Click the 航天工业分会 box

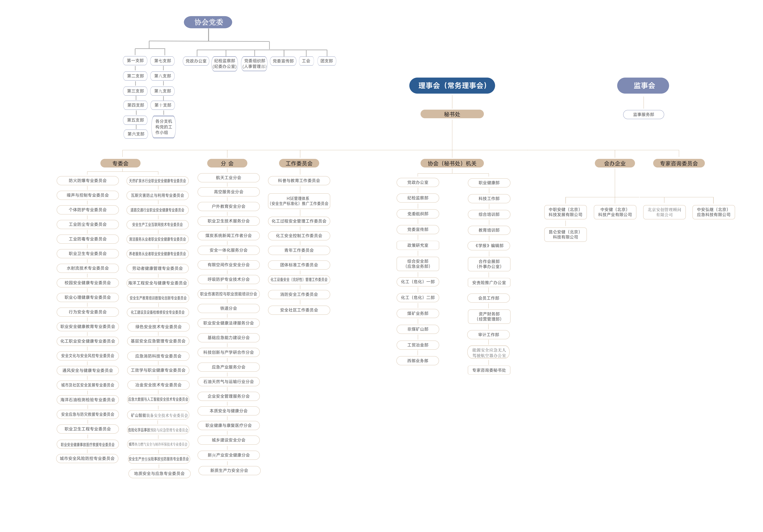click(229, 178)
